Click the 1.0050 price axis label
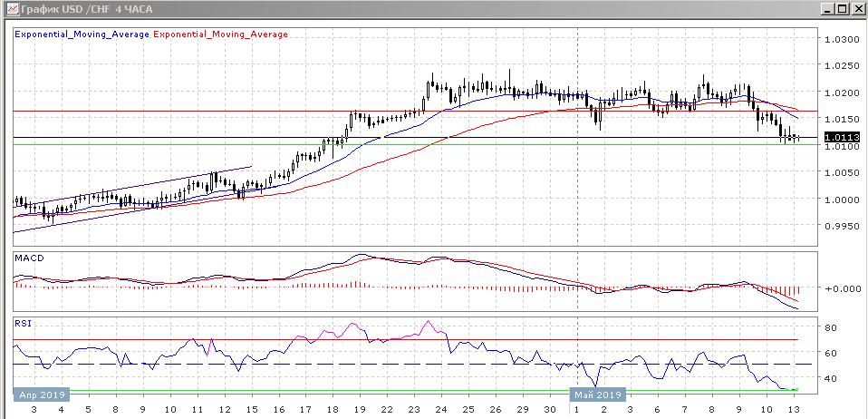The height and width of the screenshot is (419, 868). click(840, 173)
